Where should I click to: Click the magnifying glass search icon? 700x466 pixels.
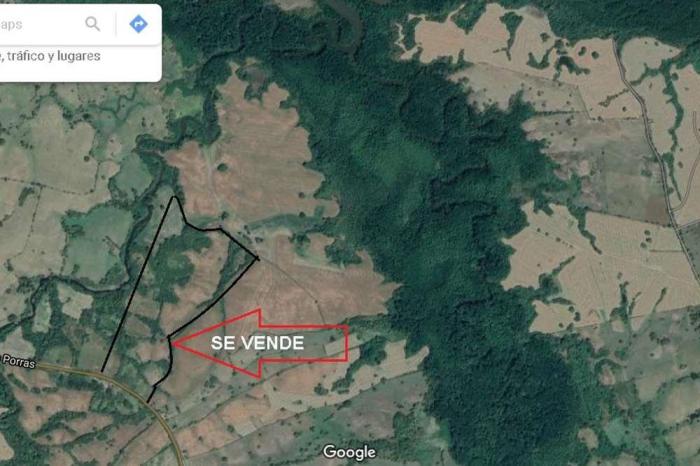(x=92, y=24)
